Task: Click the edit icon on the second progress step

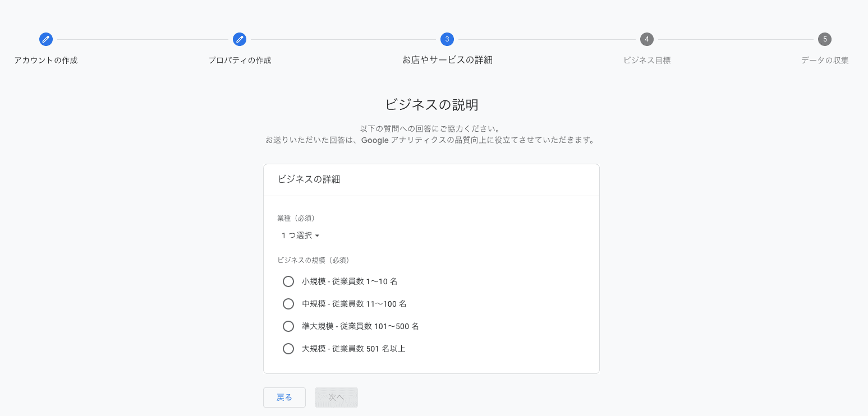Action: click(240, 39)
